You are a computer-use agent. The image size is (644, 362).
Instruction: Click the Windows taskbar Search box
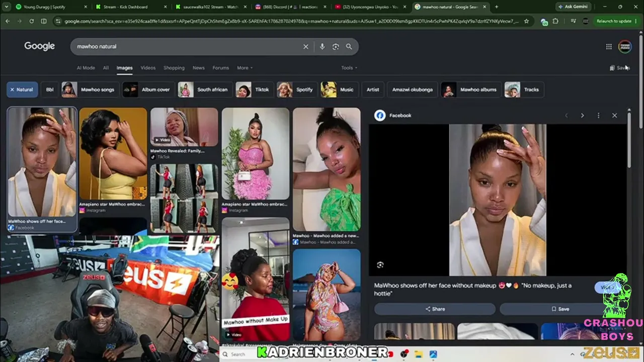[239, 354]
